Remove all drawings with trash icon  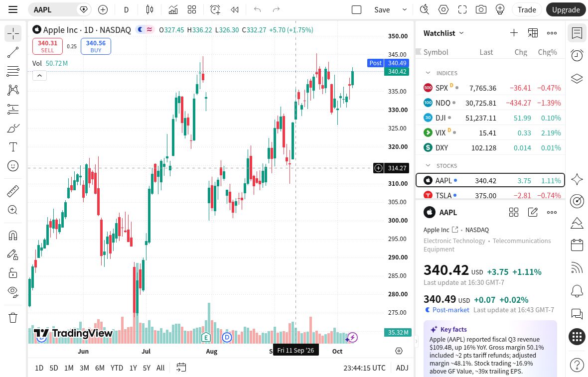point(13,318)
